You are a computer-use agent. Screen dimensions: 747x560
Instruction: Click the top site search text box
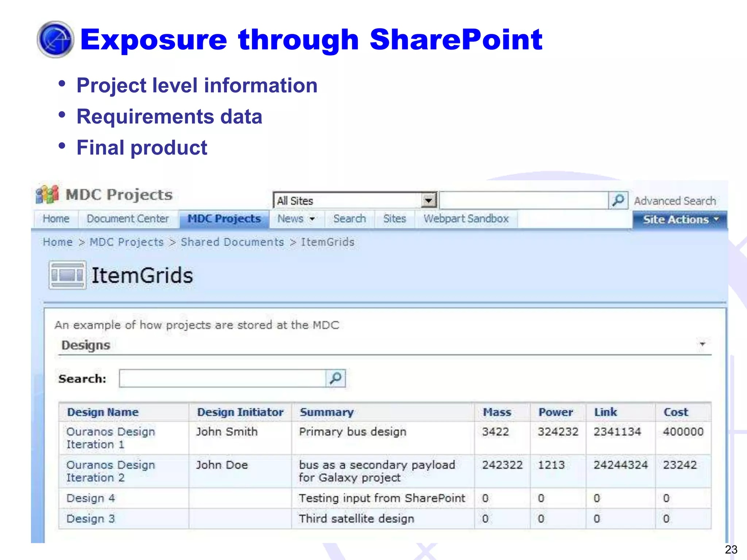click(524, 200)
